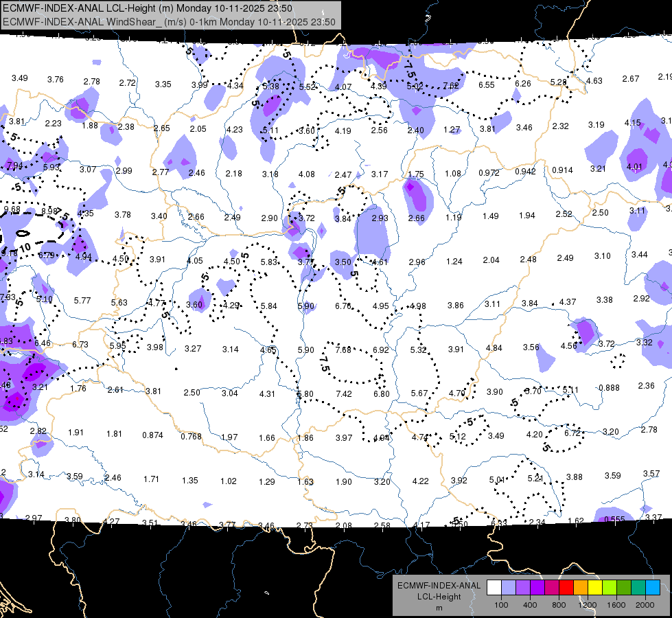This screenshot has width=672, height=618.
Task: Click the legend scale value 100
Action: click(x=501, y=605)
